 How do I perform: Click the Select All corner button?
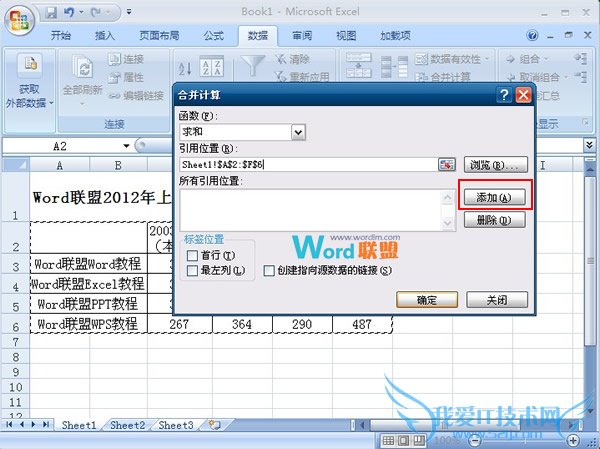[15, 165]
